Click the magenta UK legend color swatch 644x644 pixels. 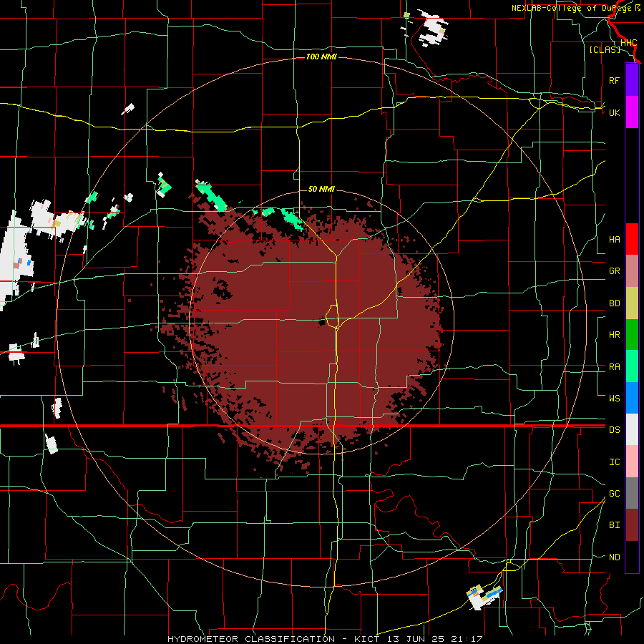point(632,112)
